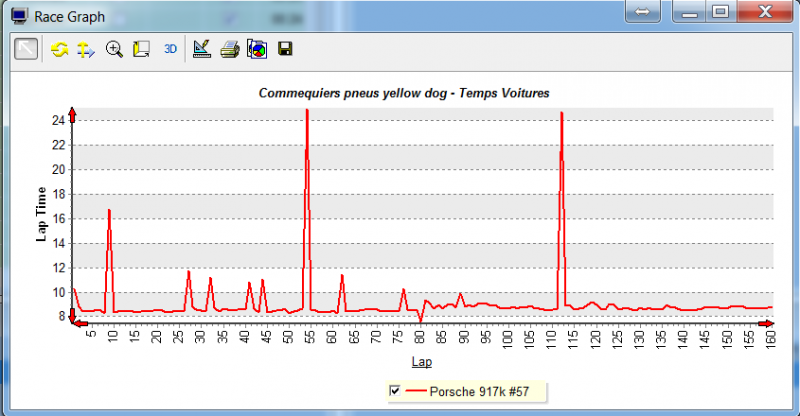Activate the yellow Rotate chart tool
The height and width of the screenshot is (416, 800).
[x=60, y=49]
